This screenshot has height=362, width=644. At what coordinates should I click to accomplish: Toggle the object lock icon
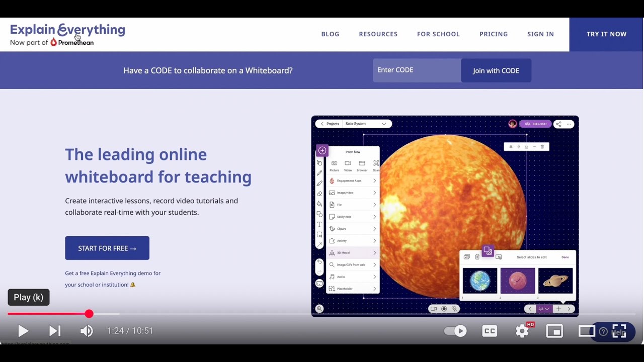pos(526,147)
